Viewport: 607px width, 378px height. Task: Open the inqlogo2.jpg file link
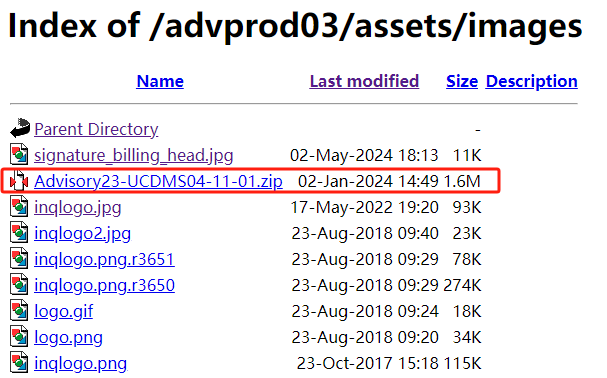[82, 234]
